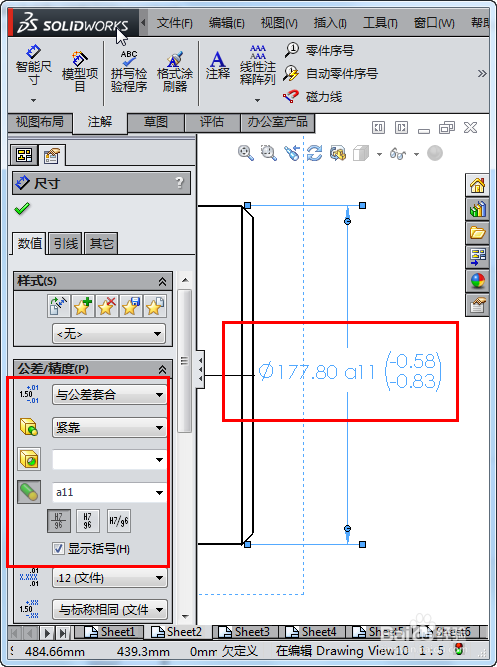Switch to the 办公室产品 ribbon tab
The width and height of the screenshot is (497, 667).
tap(277, 122)
